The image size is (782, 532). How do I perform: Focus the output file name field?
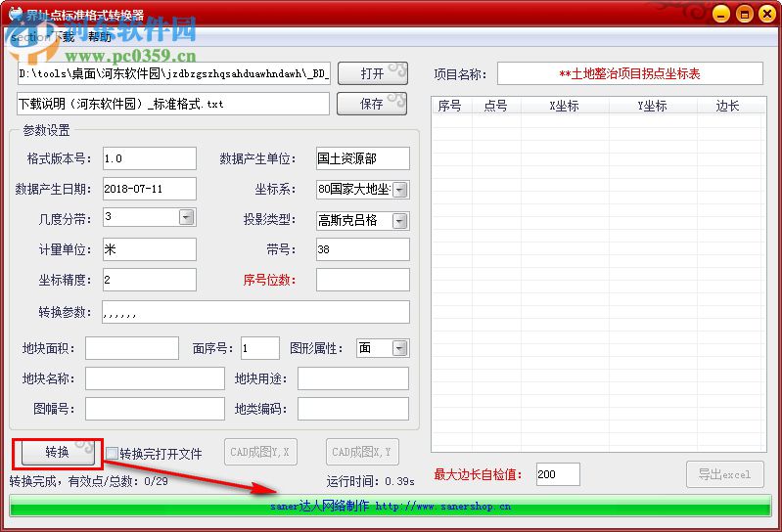[x=173, y=104]
